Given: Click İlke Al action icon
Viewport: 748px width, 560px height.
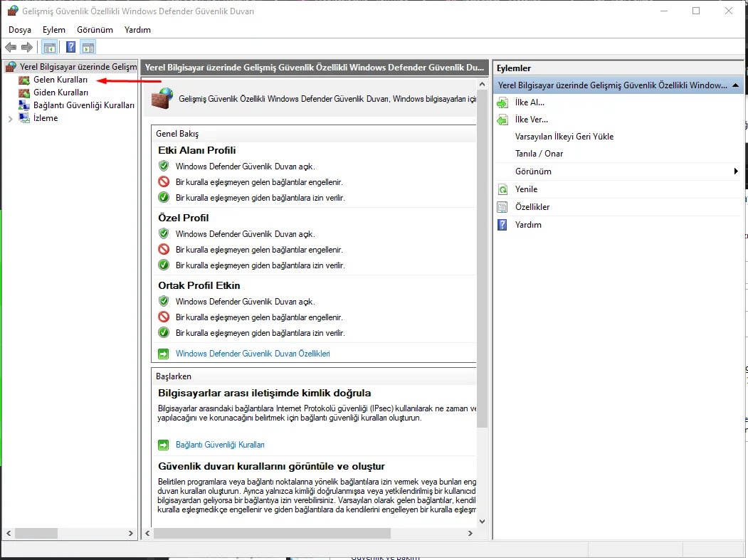Looking at the screenshot, I should tap(502, 102).
